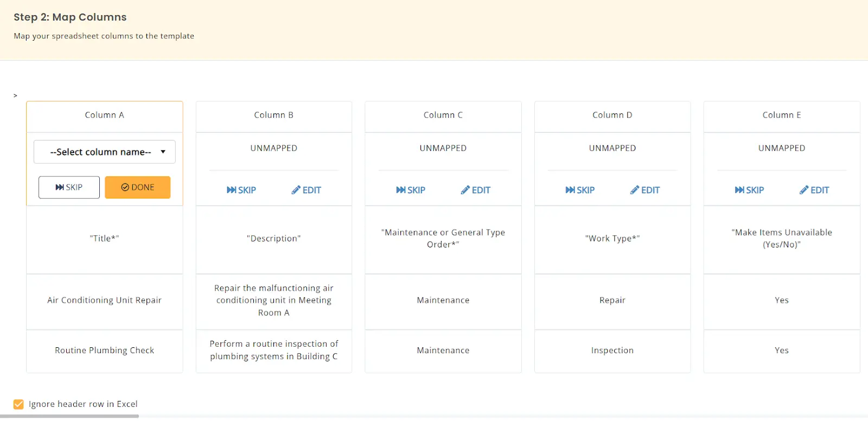This screenshot has width=868, height=421.
Task: Click the Routine Plumbing Check cell
Action: click(x=105, y=350)
